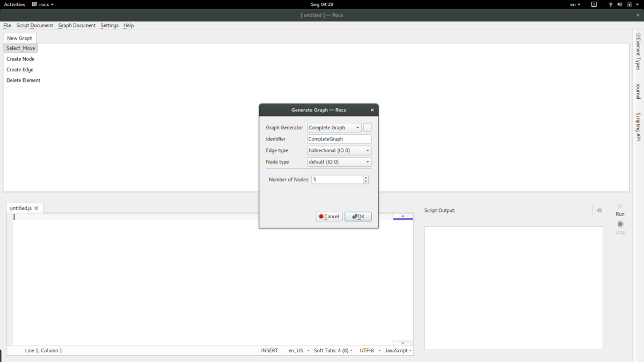The width and height of the screenshot is (644, 362).
Task: Expand the Node type dropdown
Action: pyautogui.click(x=339, y=162)
